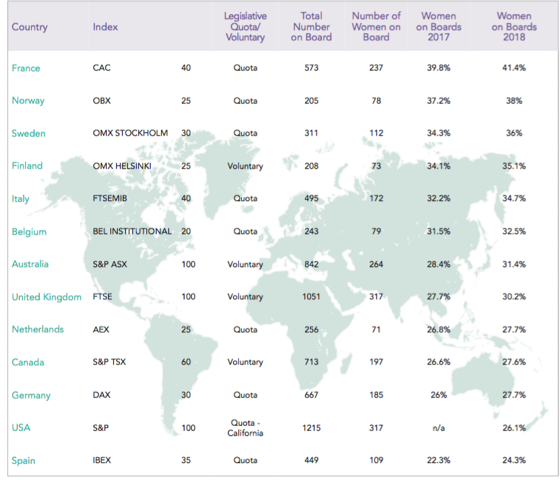Select the Germany country label
This screenshot has height=480, width=560.
tap(31, 395)
